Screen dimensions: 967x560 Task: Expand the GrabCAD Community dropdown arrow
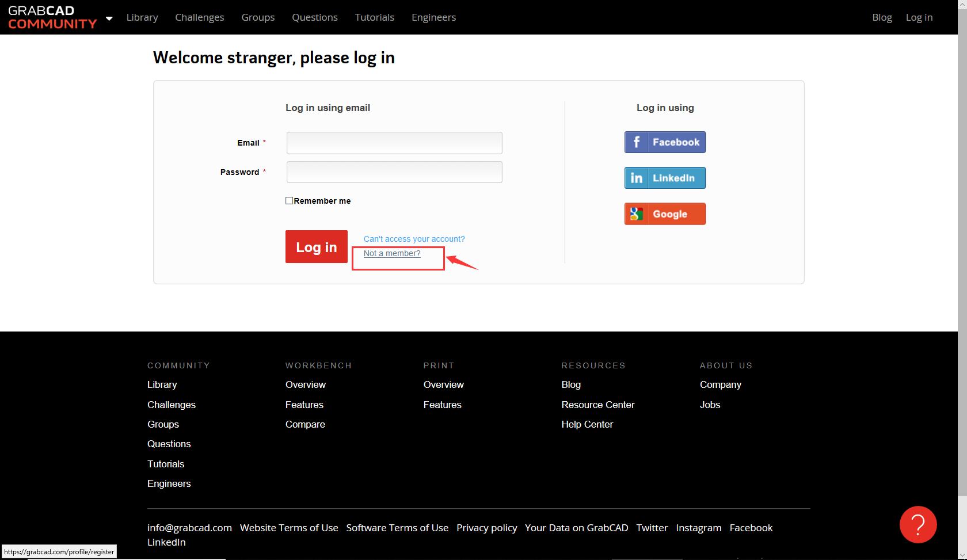(109, 18)
